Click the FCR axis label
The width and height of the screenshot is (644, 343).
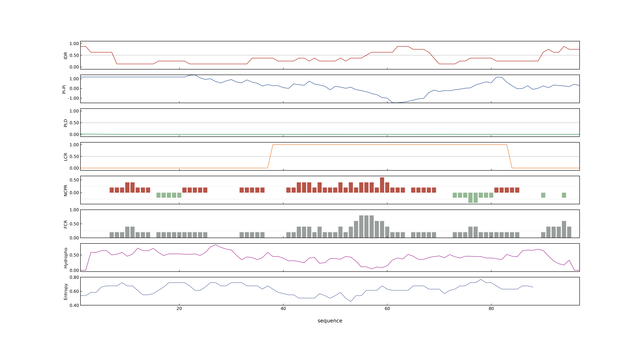pos(66,224)
